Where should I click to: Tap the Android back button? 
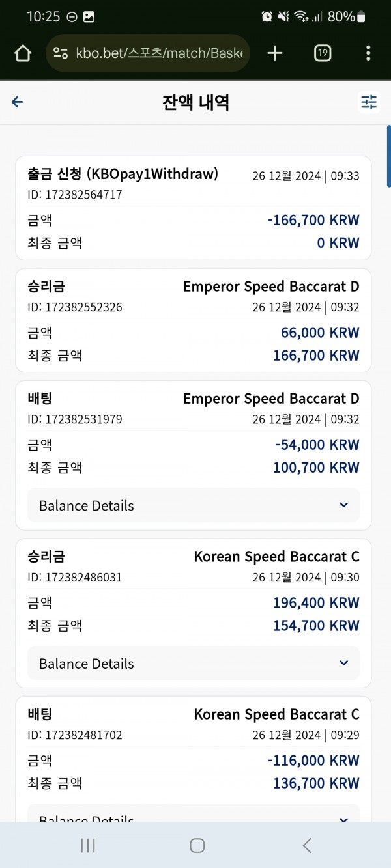click(x=307, y=845)
